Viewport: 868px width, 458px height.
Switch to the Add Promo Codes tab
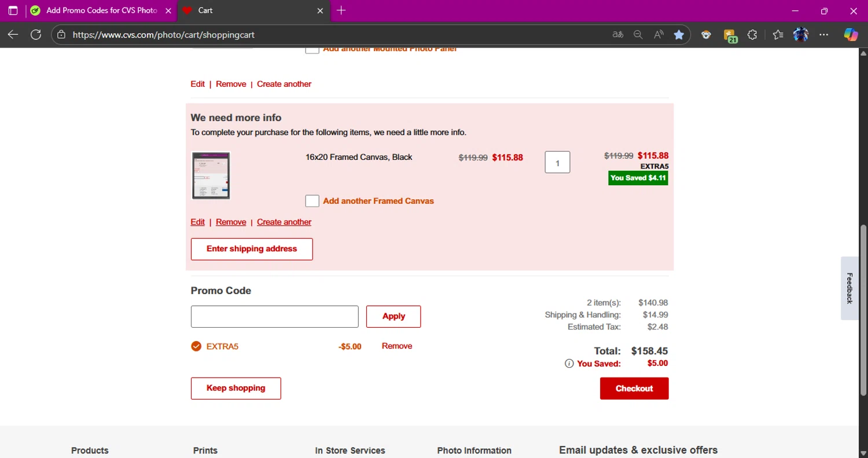click(101, 10)
